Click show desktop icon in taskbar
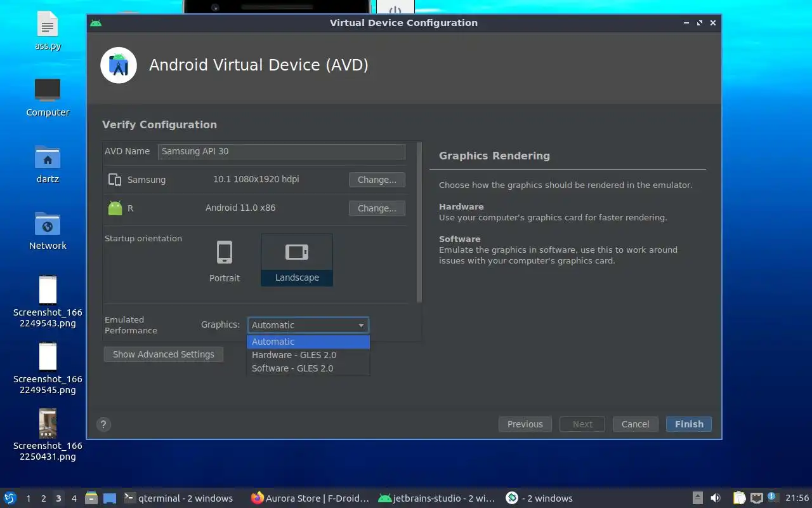Image resolution: width=812 pixels, height=508 pixels. point(110,498)
